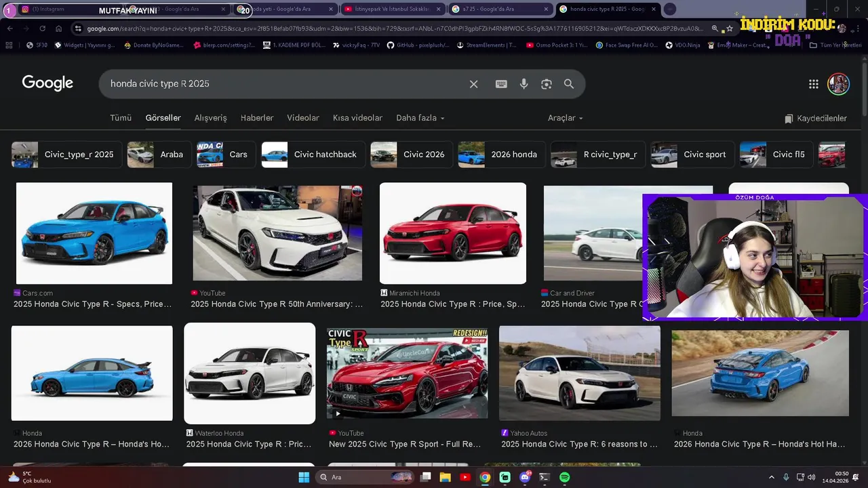Switch to the Videolar tab
Viewport: 868px width, 488px height.
(303, 118)
